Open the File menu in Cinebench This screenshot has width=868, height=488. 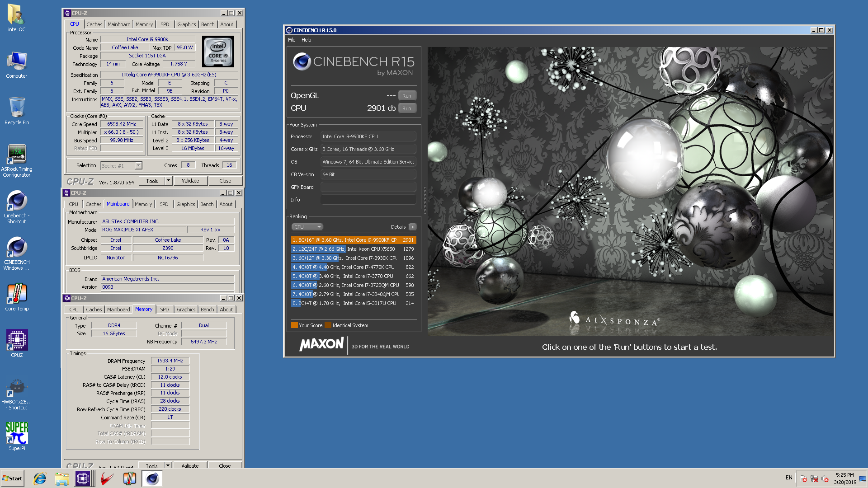292,40
